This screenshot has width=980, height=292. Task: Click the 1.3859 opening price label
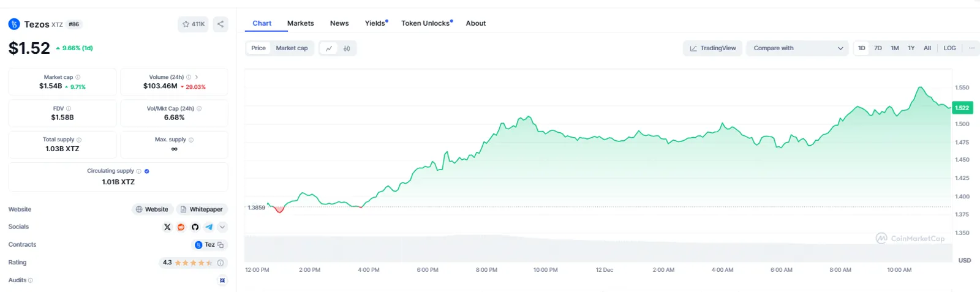(257, 208)
